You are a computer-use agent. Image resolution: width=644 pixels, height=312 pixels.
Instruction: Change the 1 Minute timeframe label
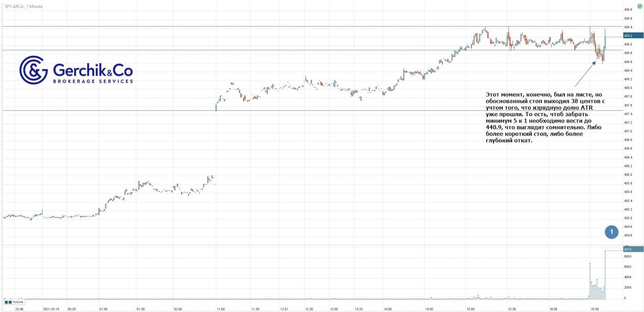[34, 6]
